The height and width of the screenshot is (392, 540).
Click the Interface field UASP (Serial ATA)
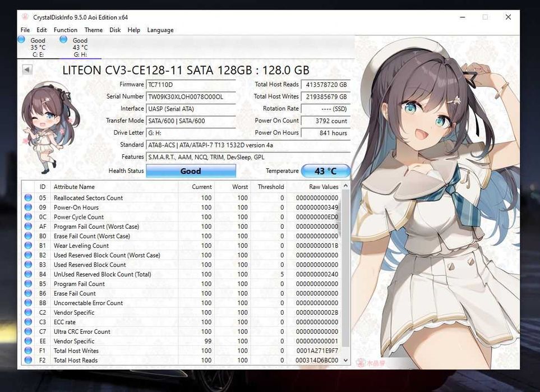point(191,109)
